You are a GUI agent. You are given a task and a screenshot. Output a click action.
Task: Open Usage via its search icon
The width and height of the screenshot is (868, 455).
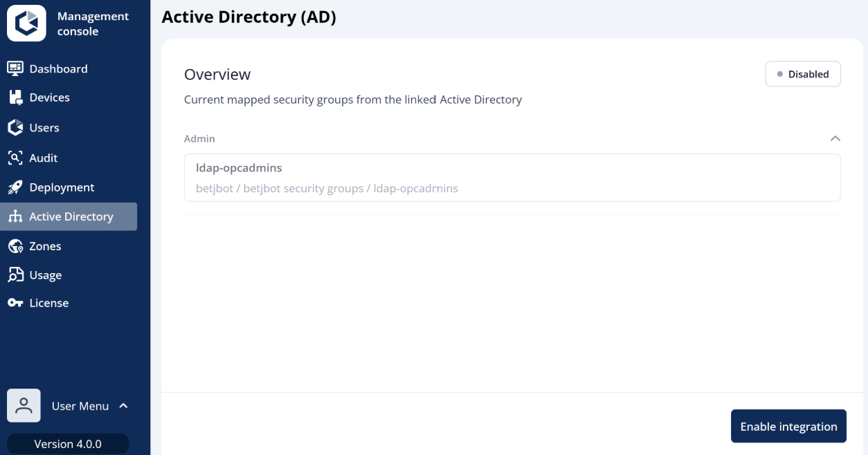coord(15,275)
